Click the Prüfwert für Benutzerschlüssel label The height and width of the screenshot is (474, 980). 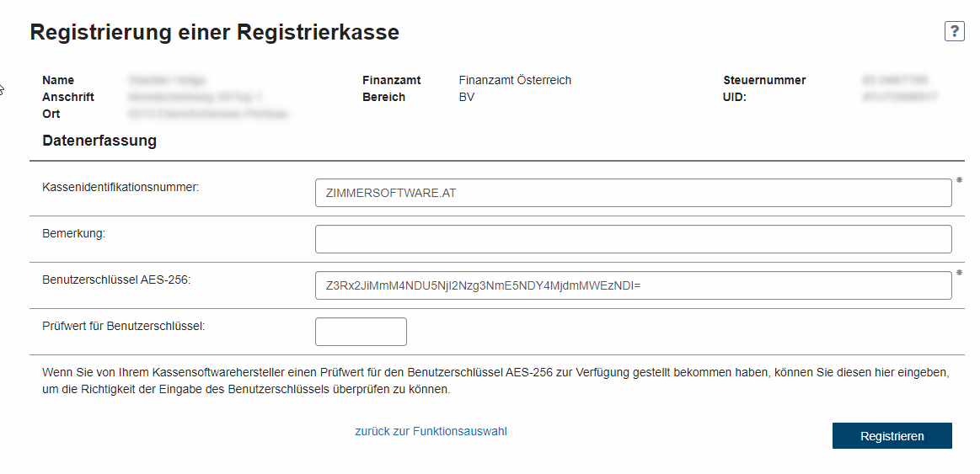(x=124, y=325)
